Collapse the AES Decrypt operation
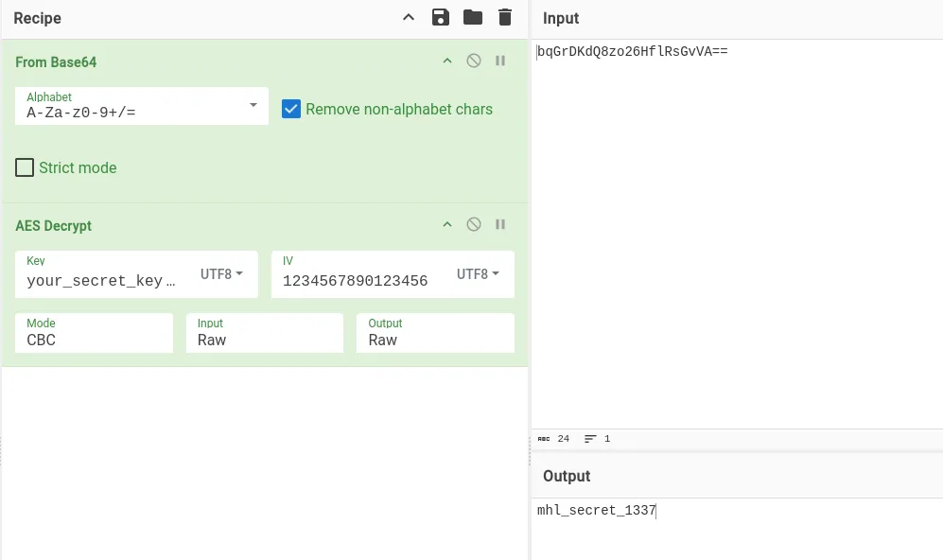Image resolution: width=943 pixels, height=560 pixels. pos(447,224)
